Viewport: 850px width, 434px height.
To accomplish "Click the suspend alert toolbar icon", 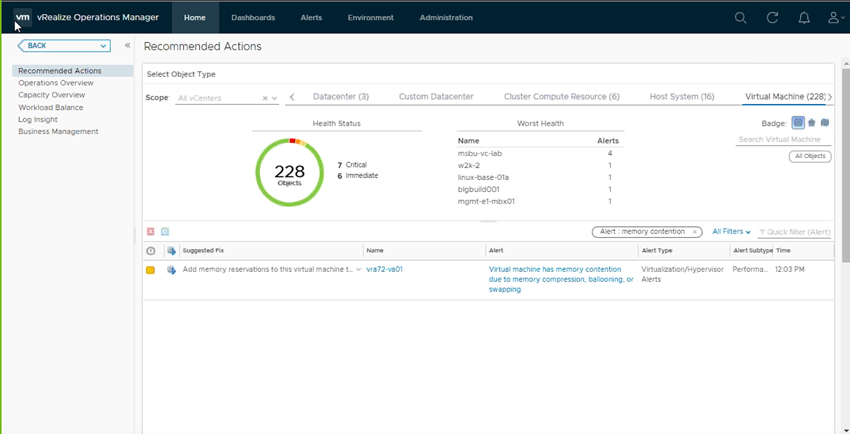I will pyautogui.click(x=165, y=231).
